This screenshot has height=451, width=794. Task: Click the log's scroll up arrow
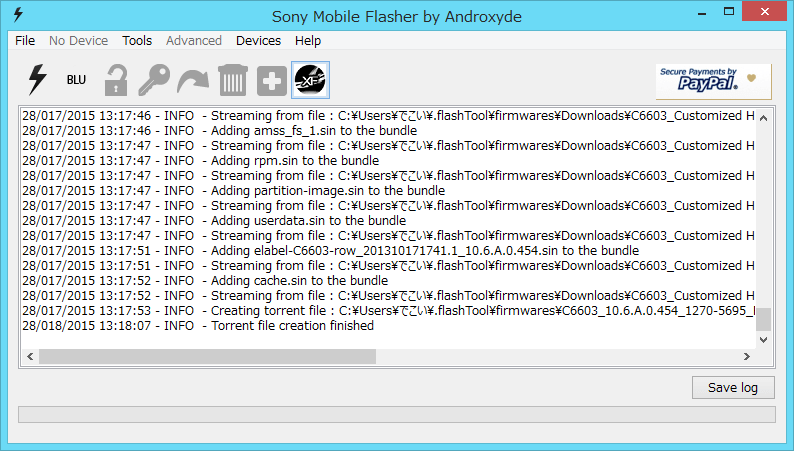click(764, 118)
